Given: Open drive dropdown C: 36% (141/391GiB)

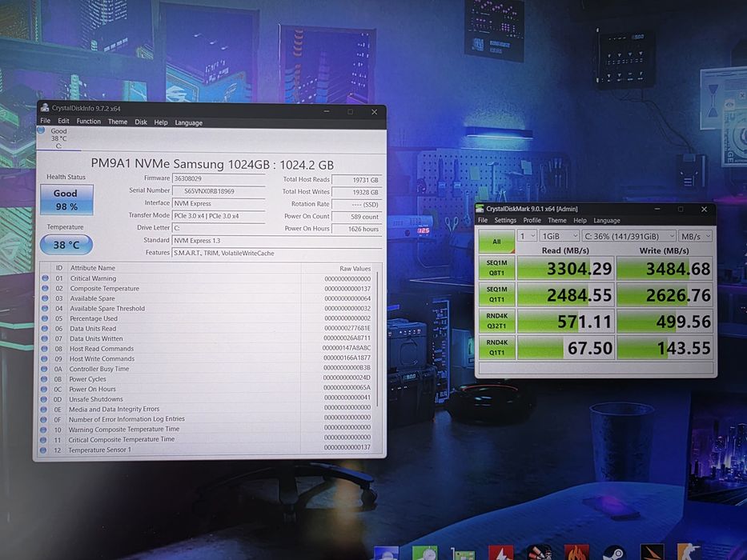Looking at the screenshot, I should pos(629,236).
